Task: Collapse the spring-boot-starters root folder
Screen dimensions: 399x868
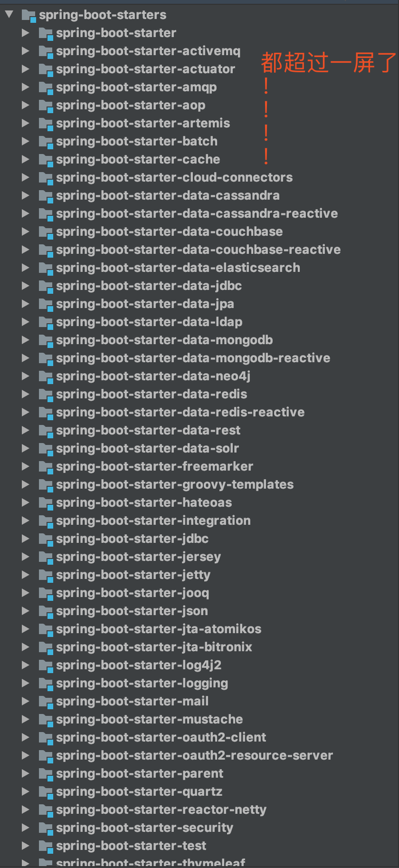Action: coord(9,14)
